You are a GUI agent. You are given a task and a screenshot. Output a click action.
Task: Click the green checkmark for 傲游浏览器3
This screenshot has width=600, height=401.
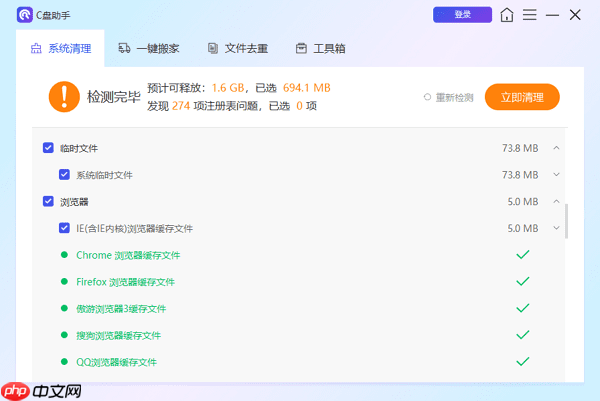[x=523, y=308]
